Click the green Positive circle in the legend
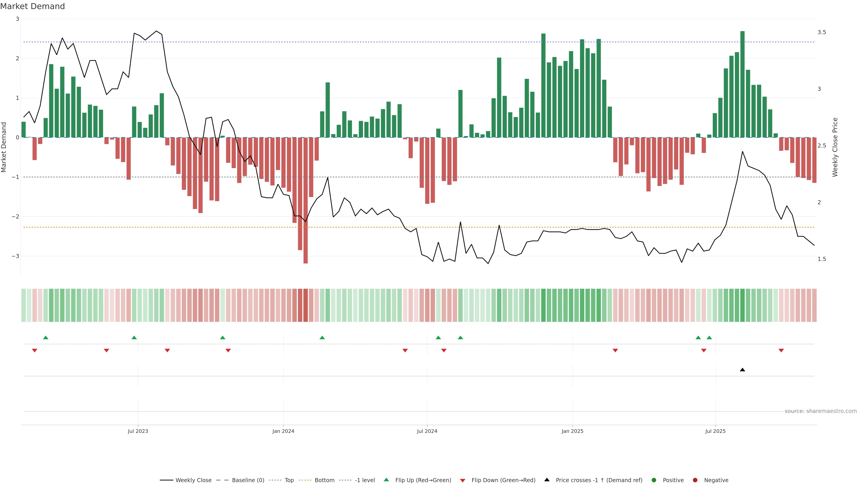868x488 pixels. pyautogui.click(x=654, y=480)
